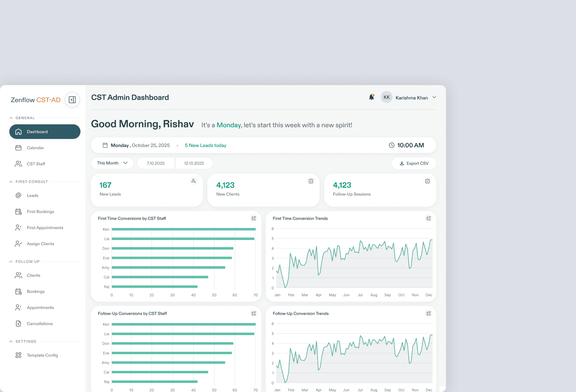This screenshot has height=392, width=576.
Task: Open Follow-Up Conversion Trends chart options icon
Action: pyautogui.click(x=428, y=313)
